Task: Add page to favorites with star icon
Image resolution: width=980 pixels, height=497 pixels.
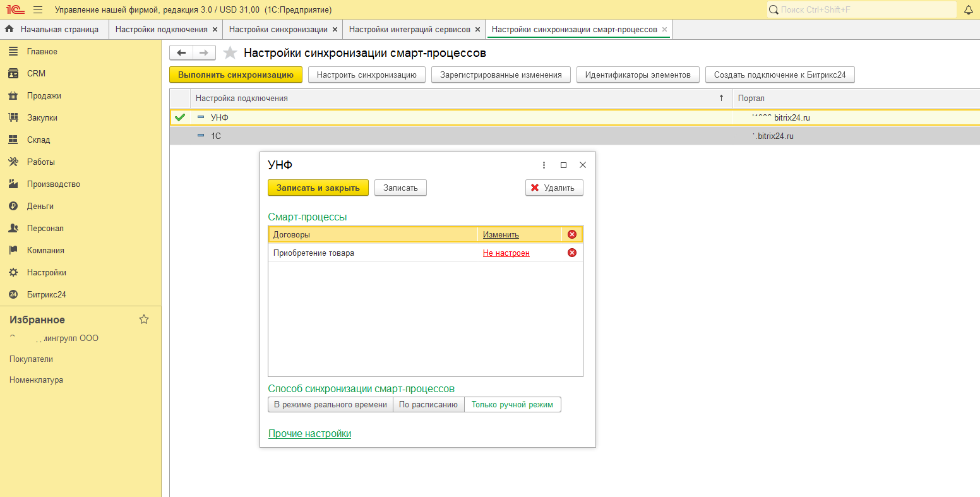Action: (230, 53)
